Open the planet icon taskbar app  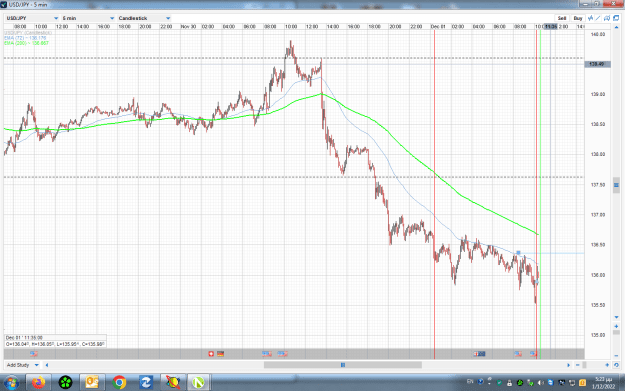point(172,383)
